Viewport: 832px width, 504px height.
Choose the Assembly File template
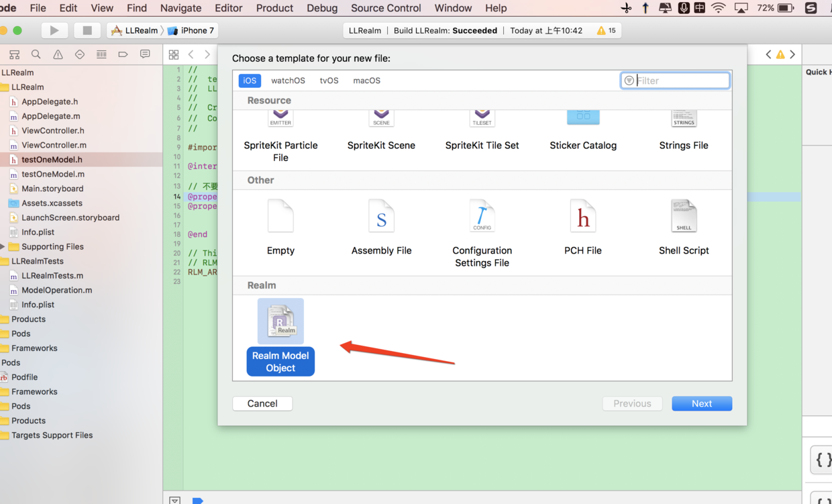click(x=381, y=228)
